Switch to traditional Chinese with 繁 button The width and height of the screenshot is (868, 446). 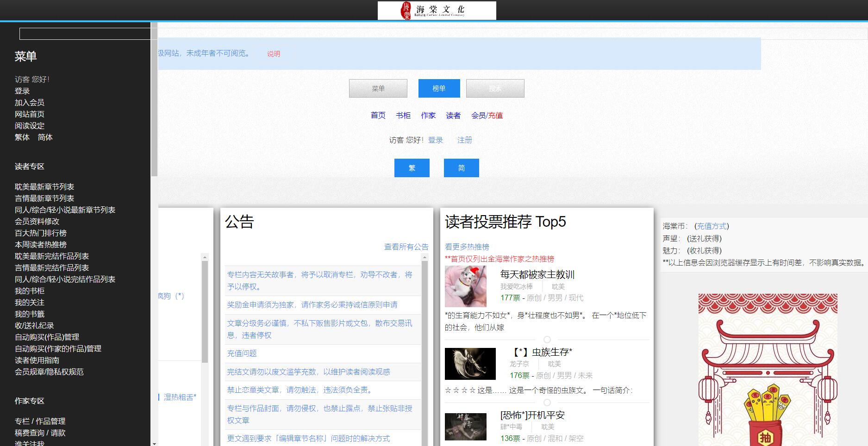pos(412,168)
